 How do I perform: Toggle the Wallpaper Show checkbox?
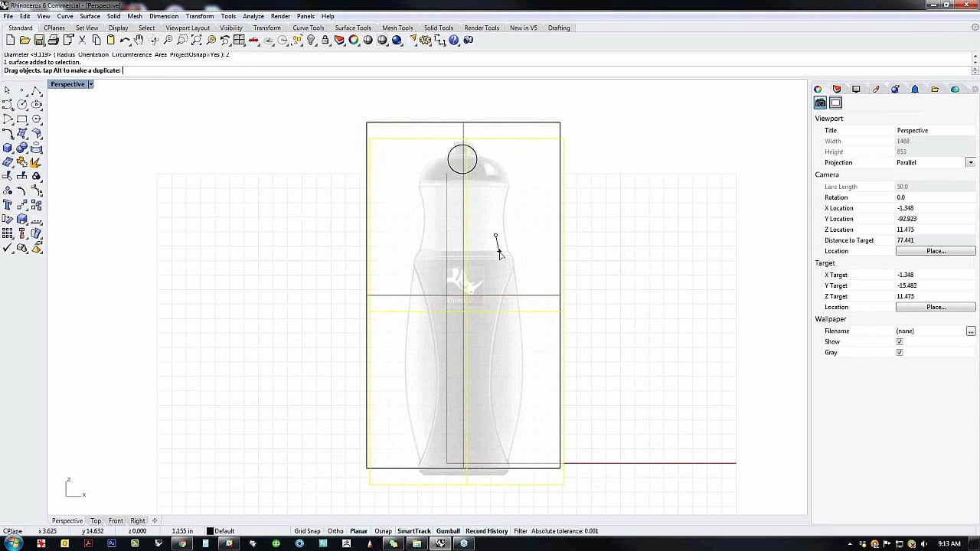click(900, 342)
